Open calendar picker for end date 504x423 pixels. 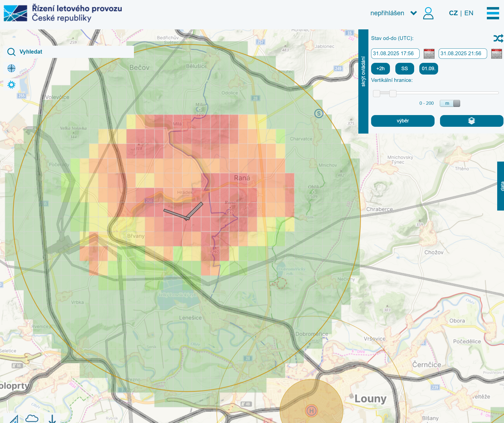coord(496,54)
